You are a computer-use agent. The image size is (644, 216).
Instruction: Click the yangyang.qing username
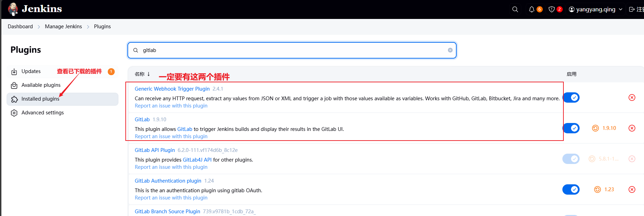tap(596, 9)
